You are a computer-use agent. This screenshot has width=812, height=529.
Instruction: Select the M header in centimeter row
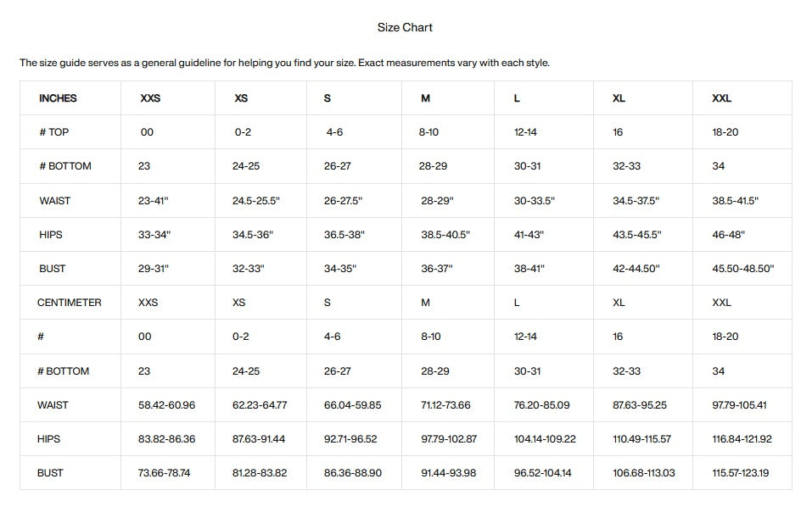pyautogui.click(x=425, y=303)
